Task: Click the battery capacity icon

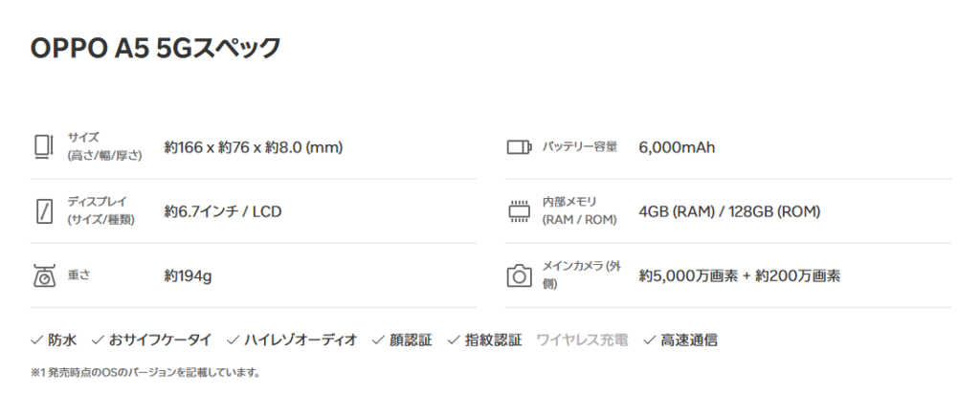Action: [518, 147]
